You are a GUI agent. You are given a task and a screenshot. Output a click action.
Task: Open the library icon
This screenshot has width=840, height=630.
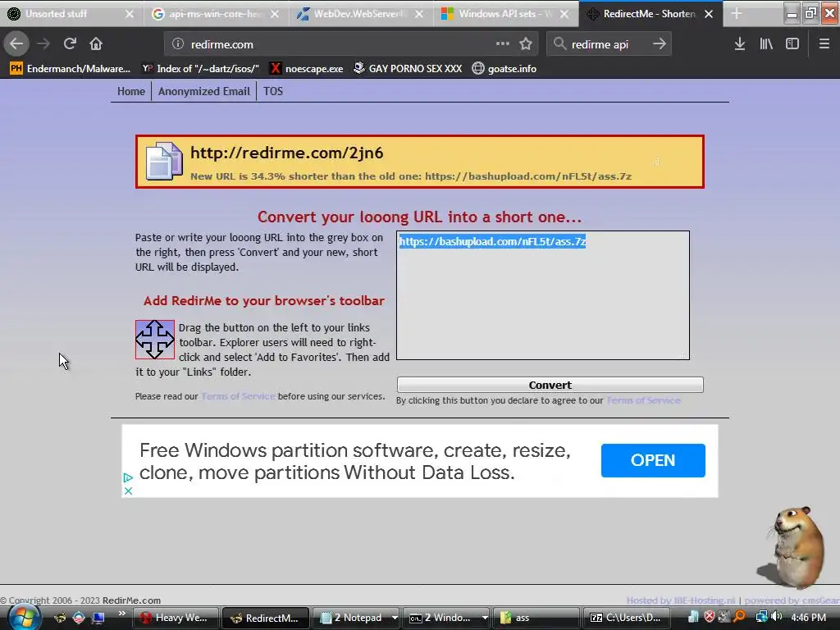click(766, 43)
